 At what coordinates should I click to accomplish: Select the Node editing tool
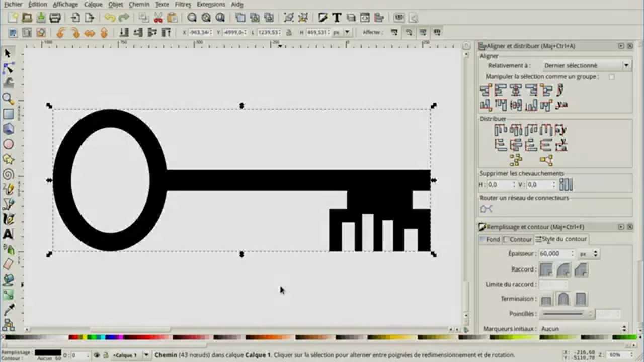pyautogui.click(x=8, y=68)
